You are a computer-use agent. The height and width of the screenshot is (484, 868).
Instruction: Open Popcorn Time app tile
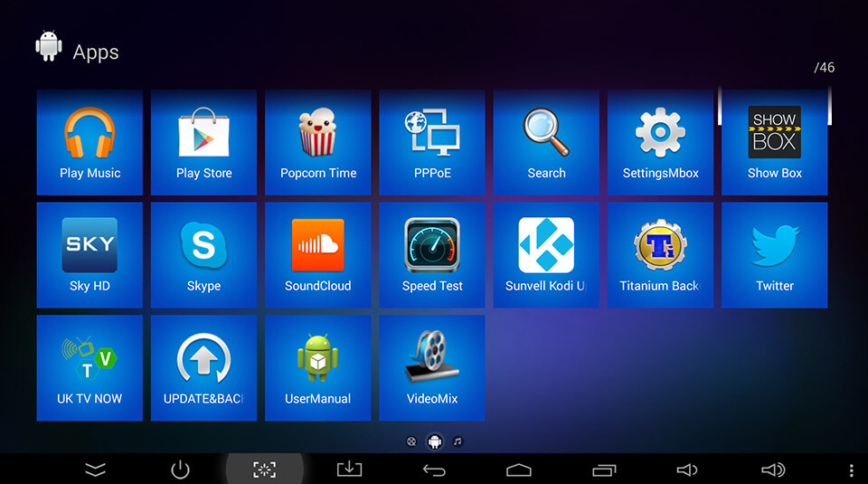tap(317, 142)
